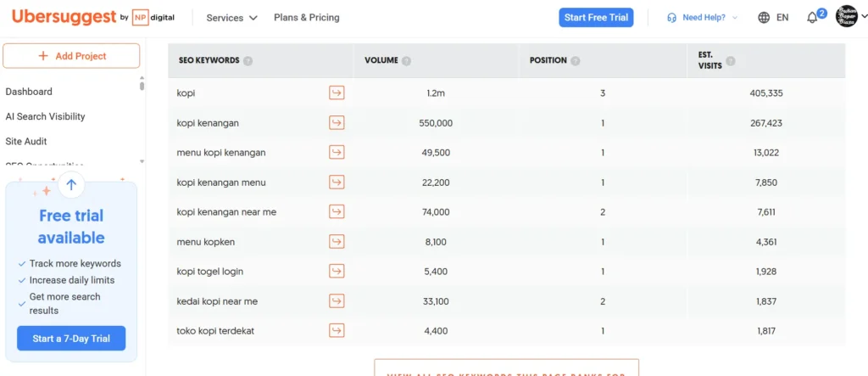Image resolution: width=868 pixels, height=376 pixels.
Task: Click the volume value 74,000
Action: (x=436, y=212)
